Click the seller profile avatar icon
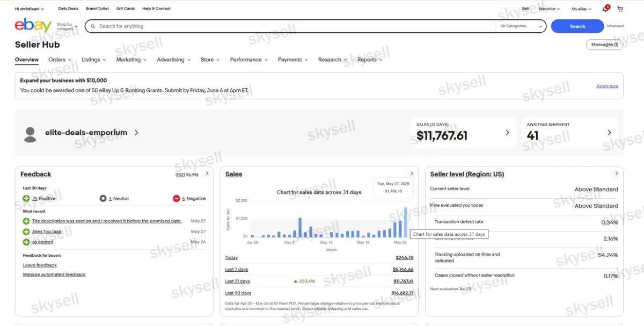644x326 pixels. point(30,134)
